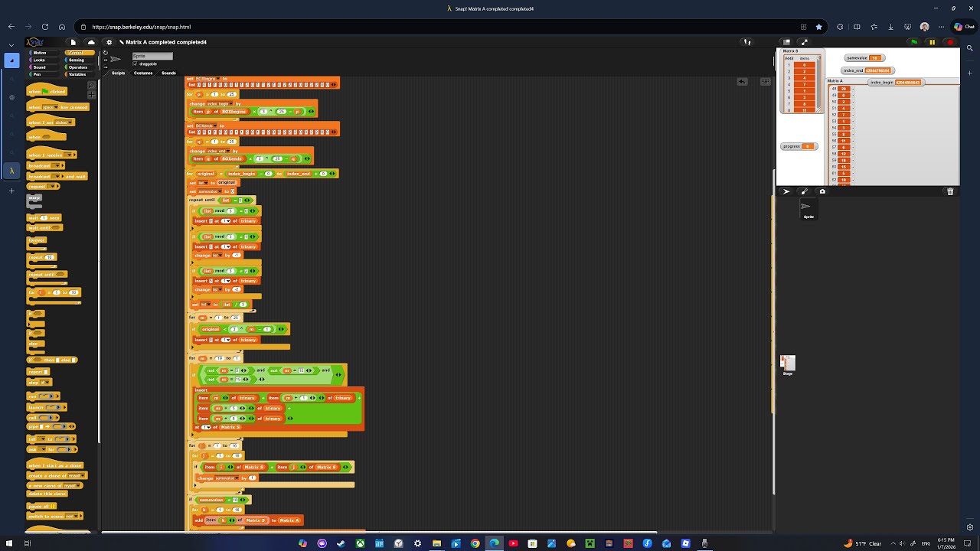This screenshot has width=980, height=551.
Task: Select the Stage thumbnail
Action: coord(788,364)
